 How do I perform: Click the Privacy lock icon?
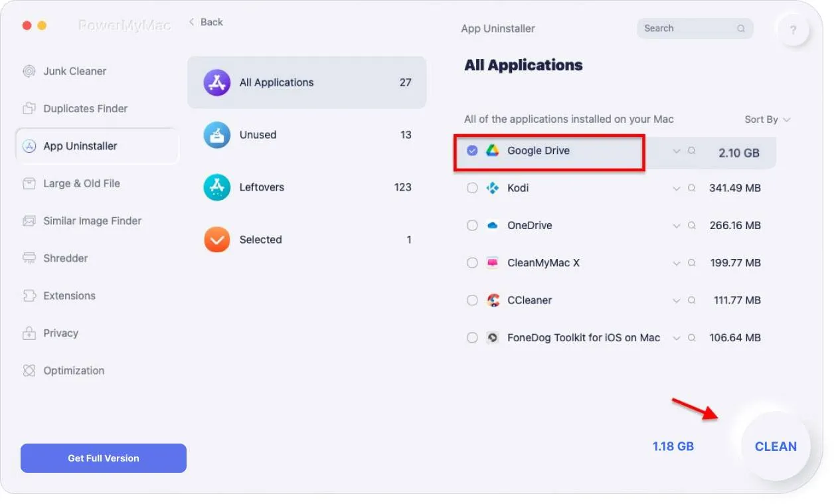click(29, 333)
